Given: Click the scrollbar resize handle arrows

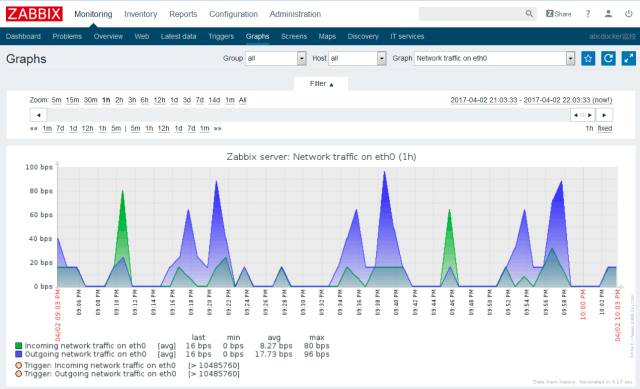Looking at the screenshot, I should 582,115.
